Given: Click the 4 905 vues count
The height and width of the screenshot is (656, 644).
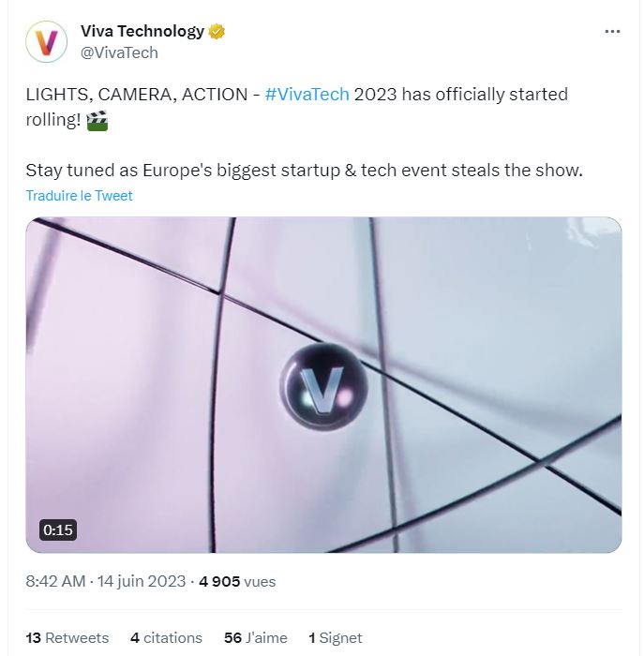Looking at the screenshot, I should [x=237, y=582].
